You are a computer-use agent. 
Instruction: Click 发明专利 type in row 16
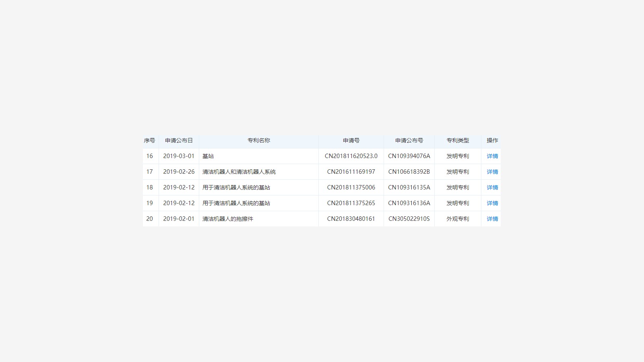[458, 156]
